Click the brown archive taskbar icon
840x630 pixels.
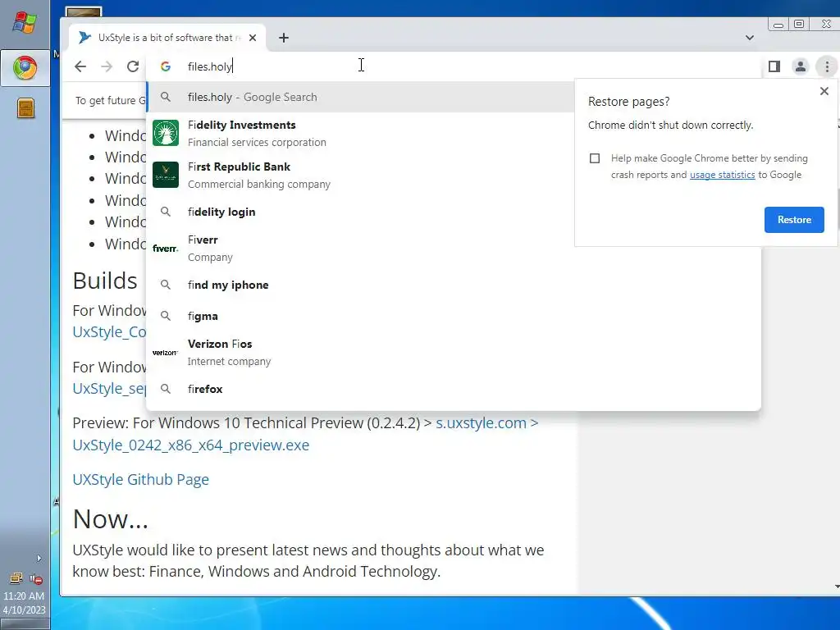click(25, 108)
